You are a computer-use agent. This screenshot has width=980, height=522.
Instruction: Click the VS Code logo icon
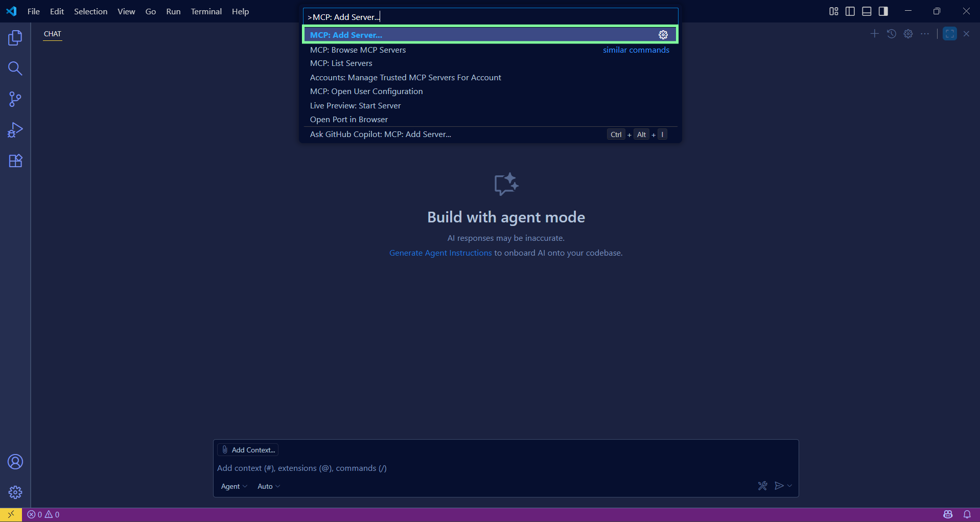coord(11,11)
